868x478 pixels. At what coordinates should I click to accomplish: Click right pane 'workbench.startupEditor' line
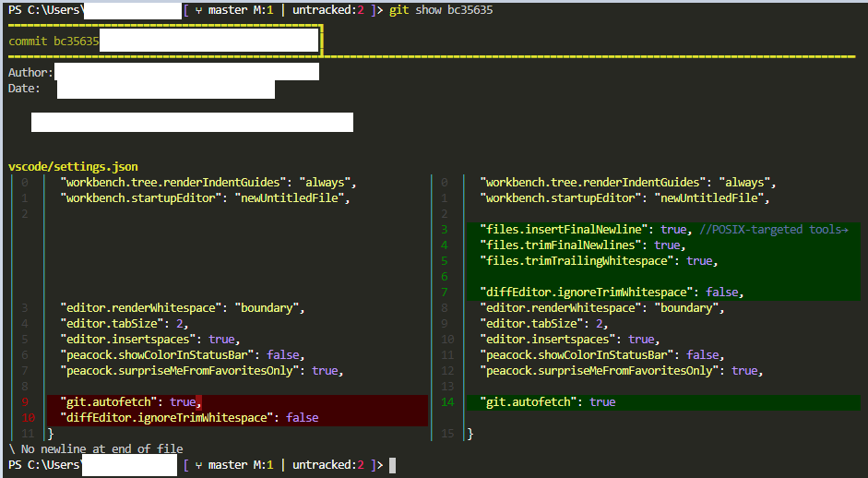(624, 197)
